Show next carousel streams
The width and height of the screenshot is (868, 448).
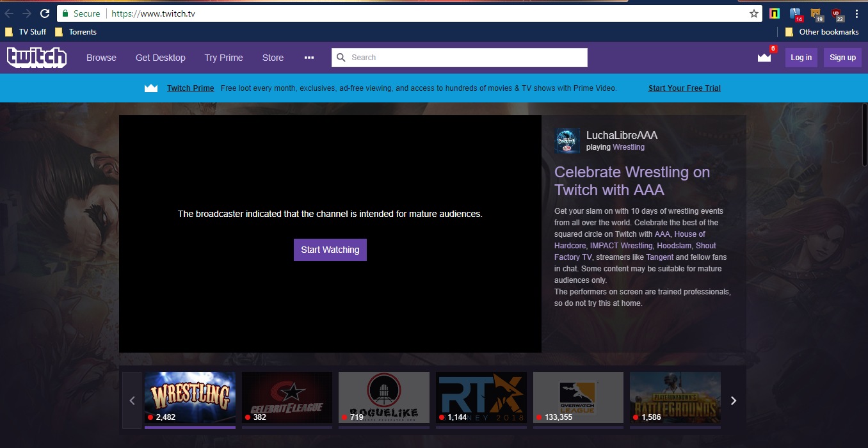pos(734,401)
